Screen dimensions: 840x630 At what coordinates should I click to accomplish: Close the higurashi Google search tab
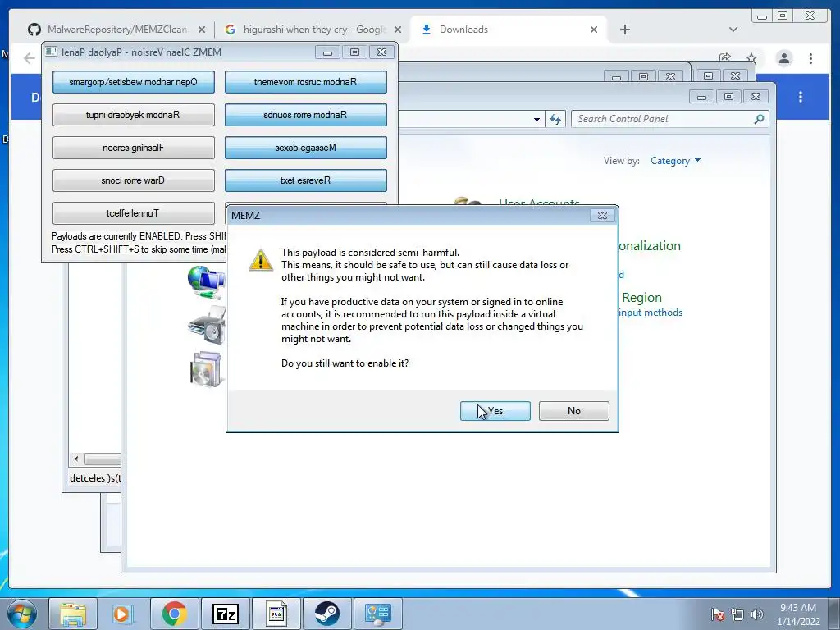398,30
